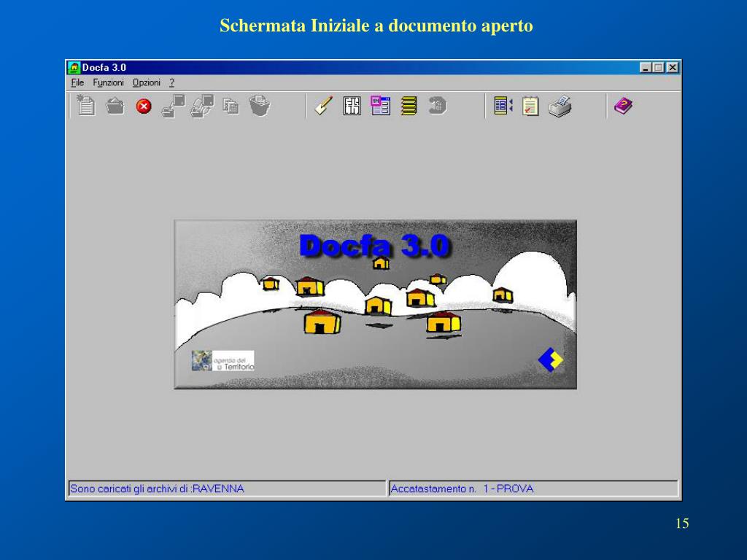The height and width of the screenshot is (560, 747).
Task: Minimize the Docfa 3.0 window
Action: tap(646, 68)
